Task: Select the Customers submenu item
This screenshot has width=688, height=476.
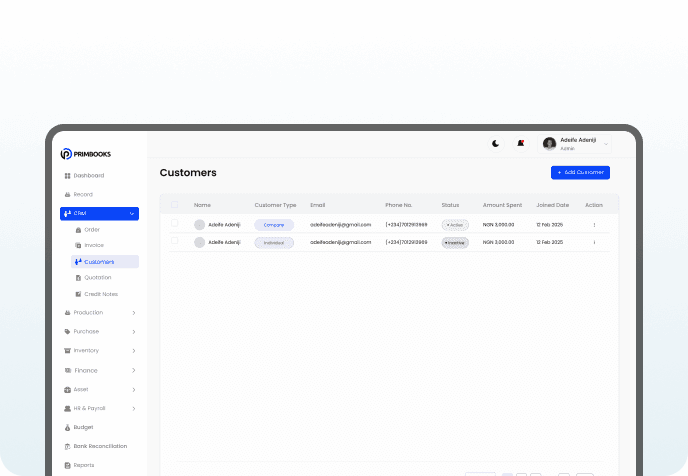Action: point(105,262)
